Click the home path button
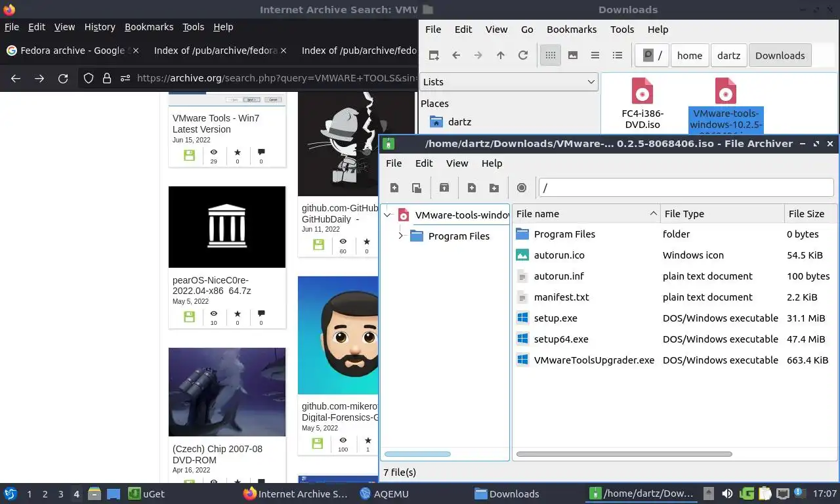Image resolution: width=840 pixels, height=504 pixels. click(690, 55)
